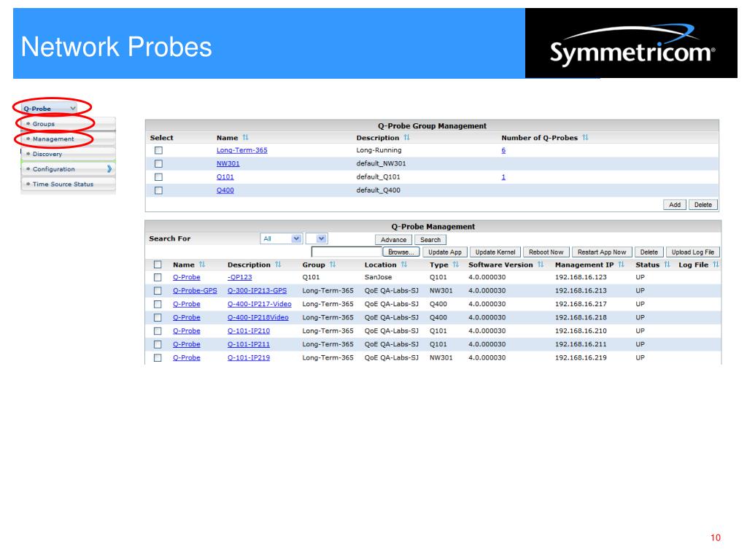Click the Restart App Now button

pos(602,252)
